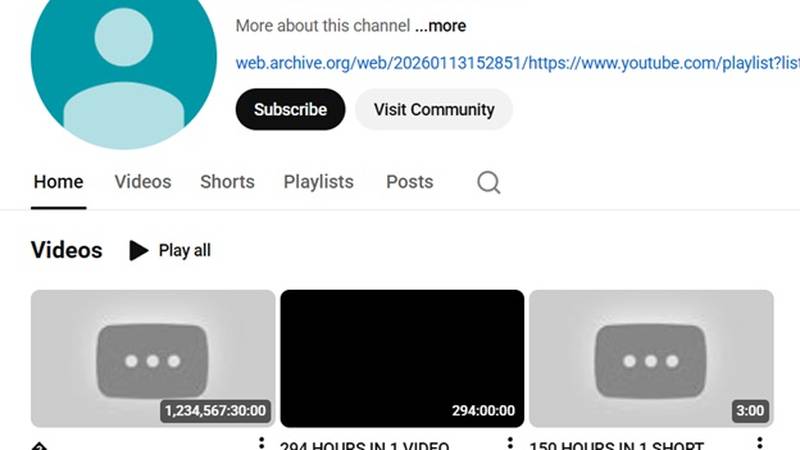Play the video with 1,234,567:30:00 duration

click(152, 358)
